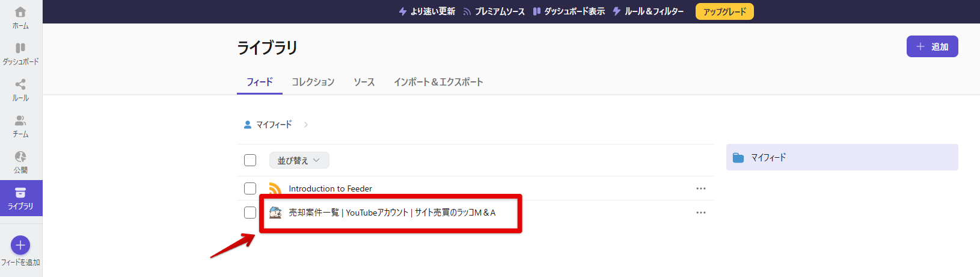This screenshot has width=980, height=277.
Task: Click the プレミアムソース banner link
Action: pos(494,11)
